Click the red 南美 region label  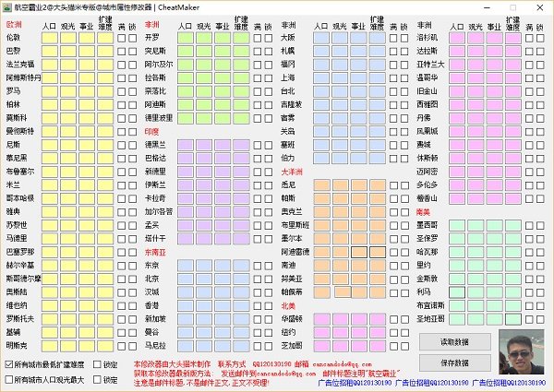tap(424, 212)
